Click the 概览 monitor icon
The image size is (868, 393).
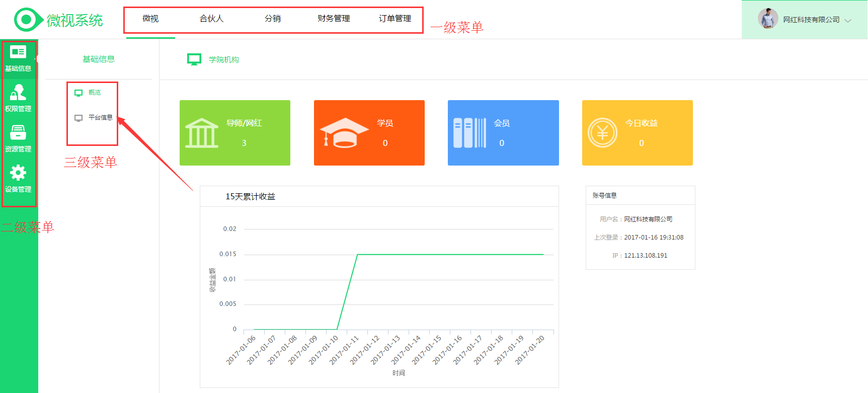[78, 93]
